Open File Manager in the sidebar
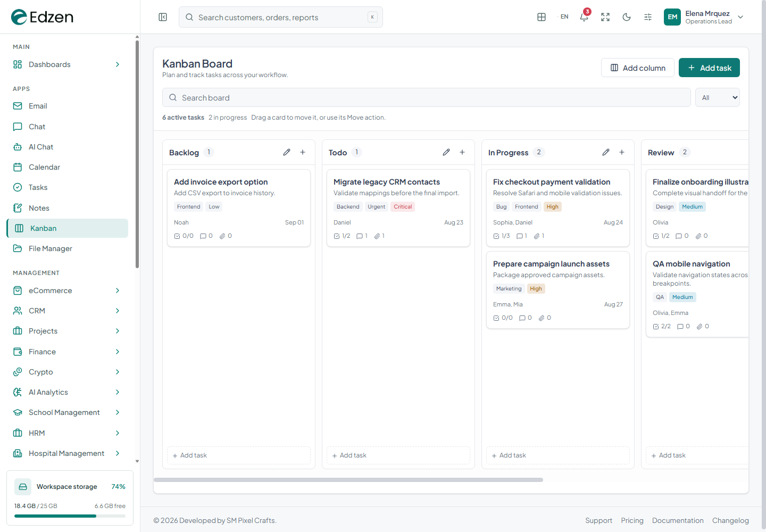 pos(67,248)
